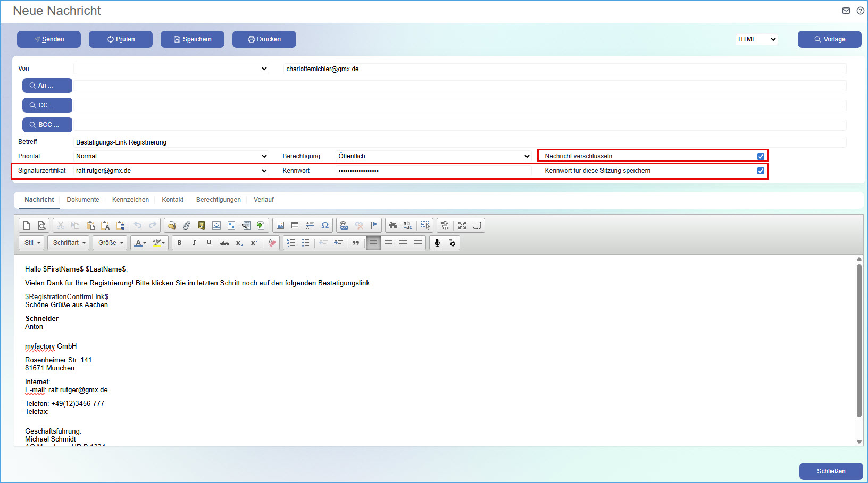
Task: Click paste as plain text icon
Action: [x=105, y=225]
